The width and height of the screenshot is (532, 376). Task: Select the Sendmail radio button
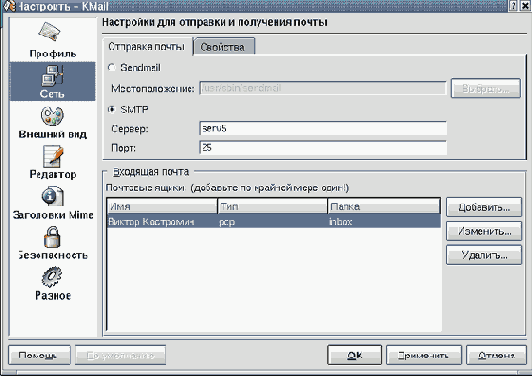[112, 67]
